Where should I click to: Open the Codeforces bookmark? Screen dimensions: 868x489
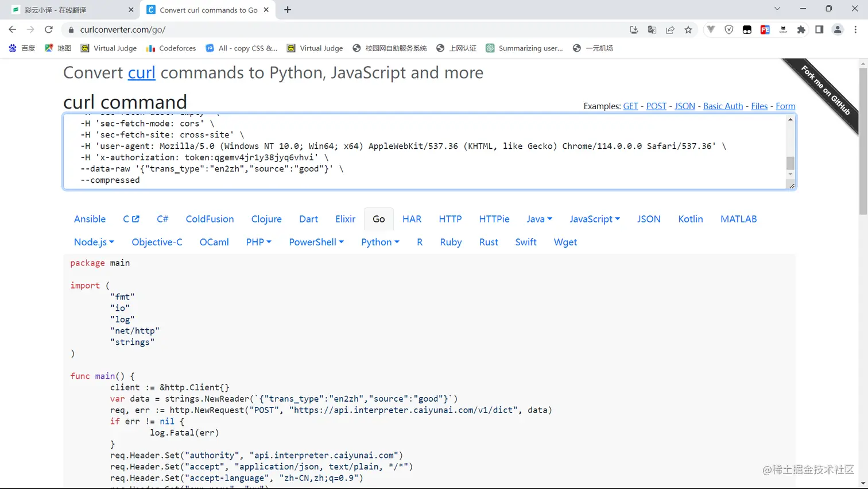point(171,48)
